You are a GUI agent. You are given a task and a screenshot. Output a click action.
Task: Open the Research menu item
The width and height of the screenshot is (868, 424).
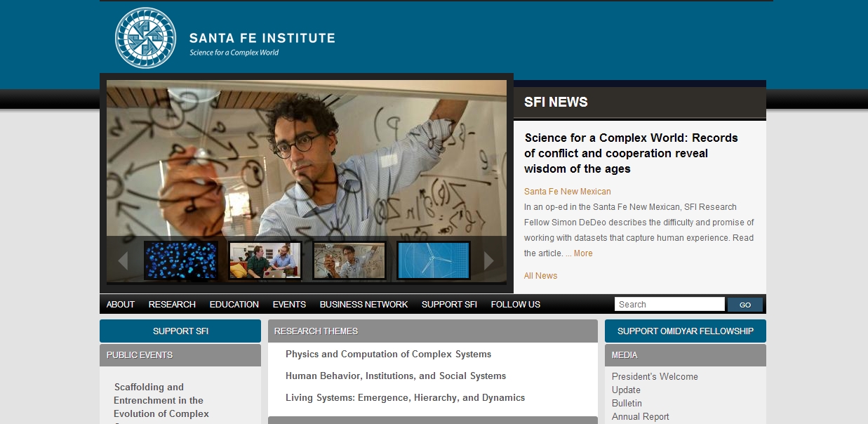pyautogui.click(x=172, y=305)
